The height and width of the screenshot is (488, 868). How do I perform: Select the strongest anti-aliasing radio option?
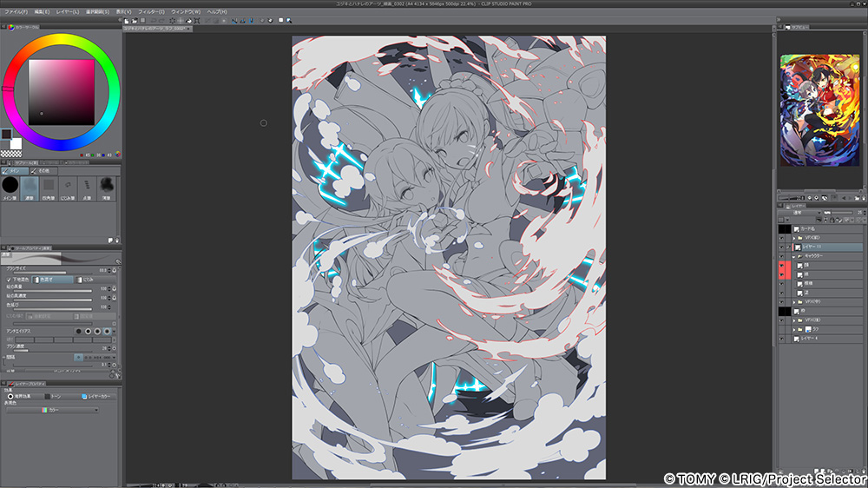107,331
